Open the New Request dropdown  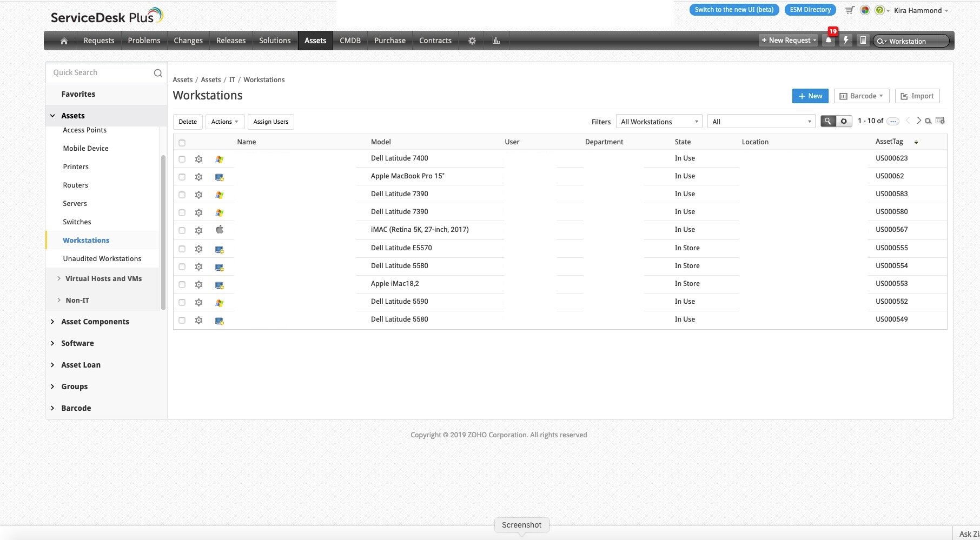coord(789,40)
